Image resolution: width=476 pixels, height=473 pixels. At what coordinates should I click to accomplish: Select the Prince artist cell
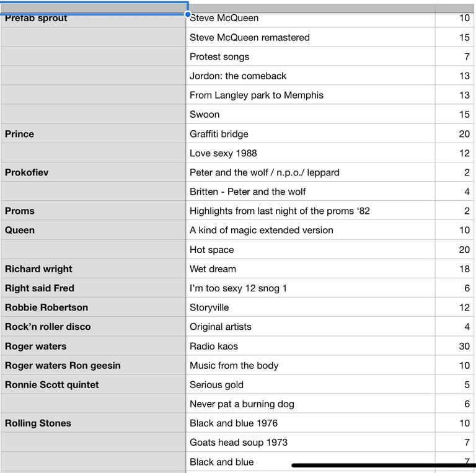click(93, 133)
